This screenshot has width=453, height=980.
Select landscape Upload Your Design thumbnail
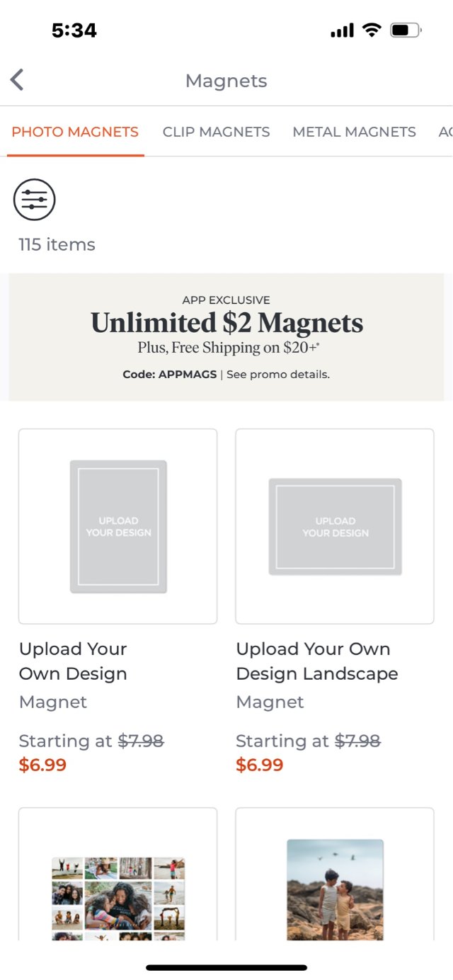[335, 526]
